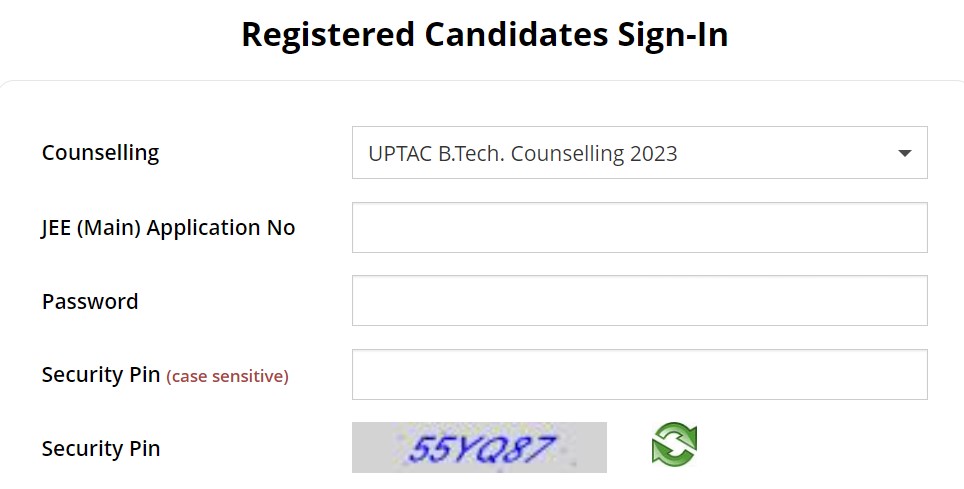Click the text box above the captcha image
The image size is (964, 489).
tap(639, 375)
